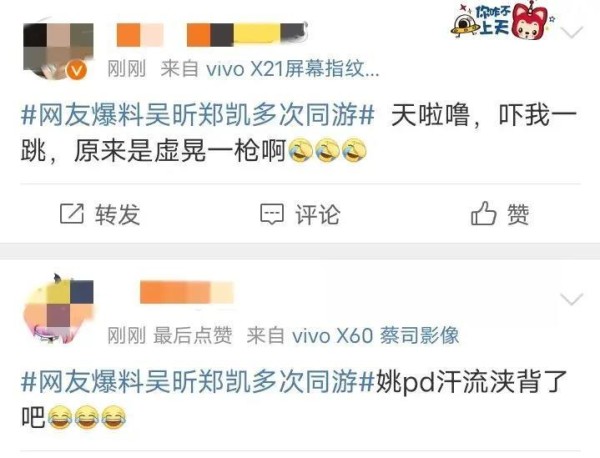Click the 赞 like label

pyautogui.click(x=518, y=214)
